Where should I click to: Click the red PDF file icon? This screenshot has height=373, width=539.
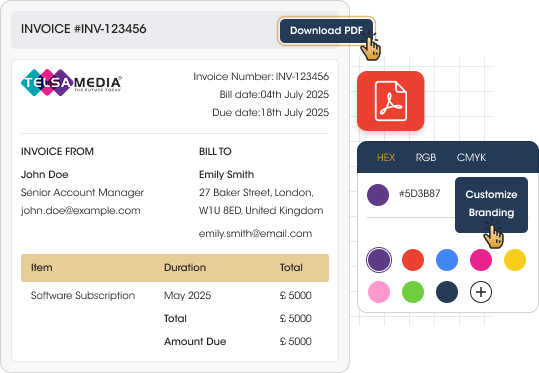[x=390, y=101]
